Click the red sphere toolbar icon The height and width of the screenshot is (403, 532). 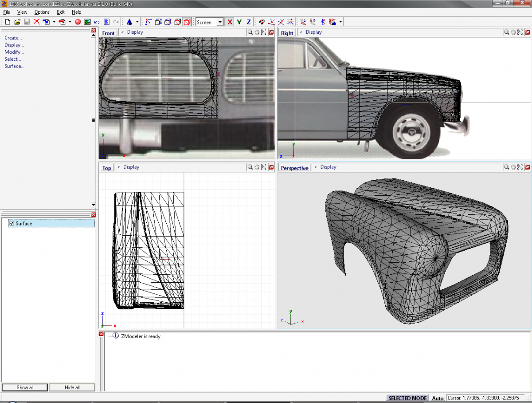(78, 22)
